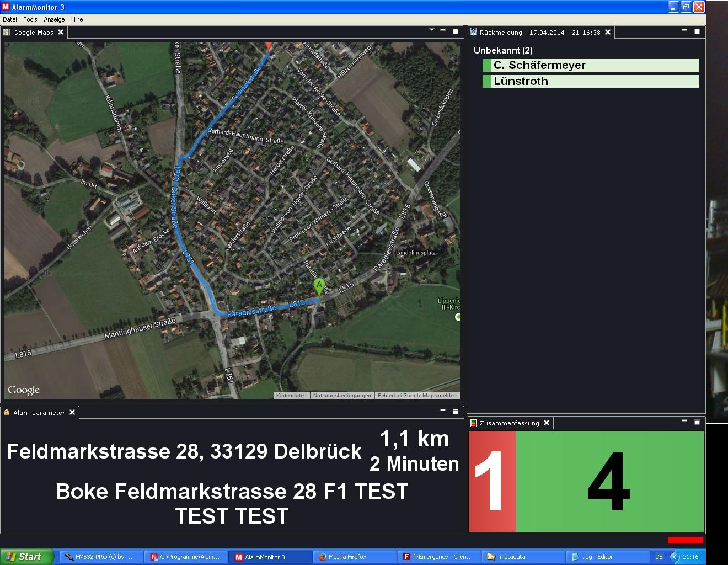
Task: Select the Zusammenfassung tab
Action: (x=509, y=423)
